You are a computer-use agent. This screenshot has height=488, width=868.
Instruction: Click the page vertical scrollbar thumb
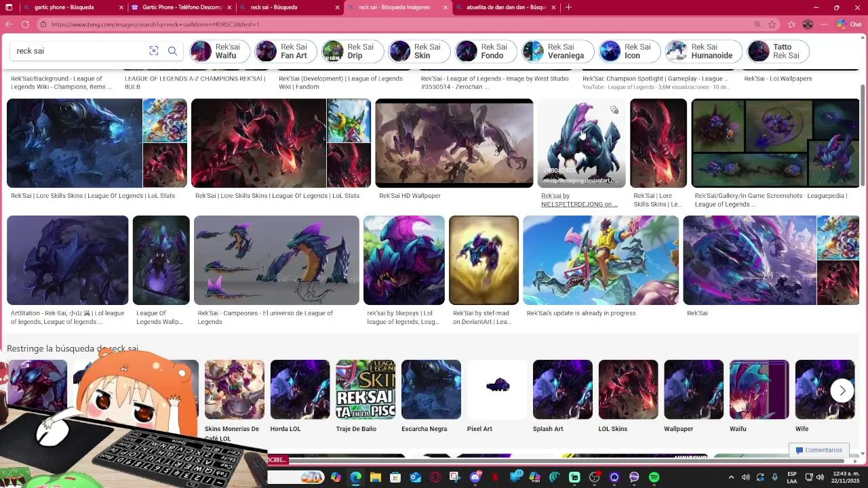tap(863, 136)
